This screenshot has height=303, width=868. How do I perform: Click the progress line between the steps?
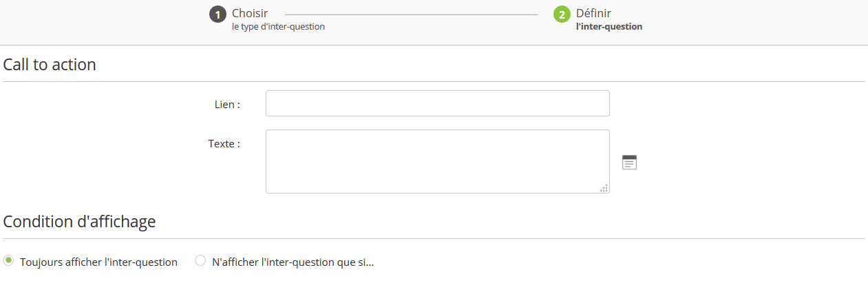pos(411,14)
